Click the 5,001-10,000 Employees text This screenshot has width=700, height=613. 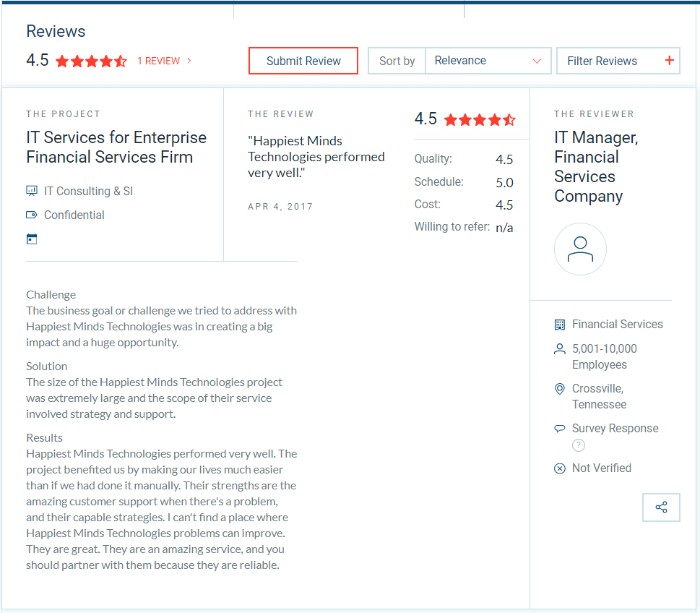pos(605,356)
